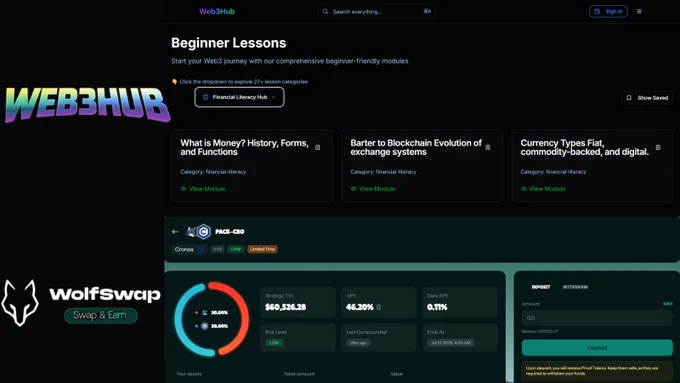Click the info icon beside APY 46.20%
The width and height of the screenshot is (680, 383).
point(379,307)
